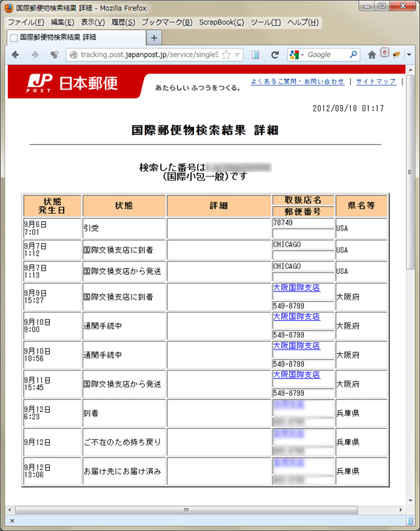
Task: Open the 履歴(S) menu
Action: pyautogui.click(x=123, y=22)
